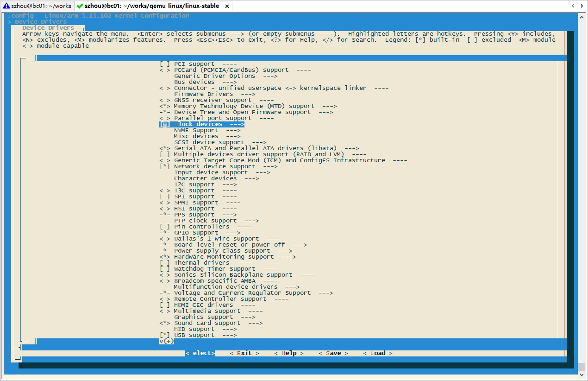Viewport: 588px width, 381px height.
Task: Click the green check icon on linux-stable tab
Action: point(81,6)
